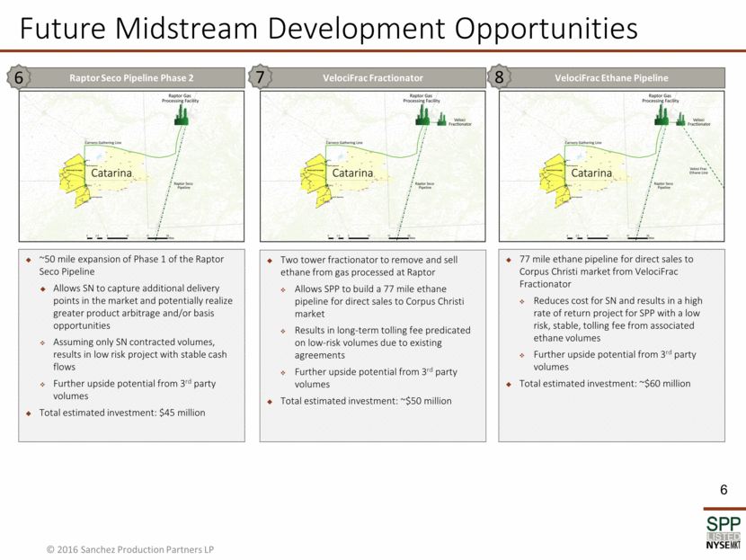The height and width of the screenshot is (560, 746).
Task: Select the 'Total estimated investment: ~$50 million' line
Action: [366, 401]
